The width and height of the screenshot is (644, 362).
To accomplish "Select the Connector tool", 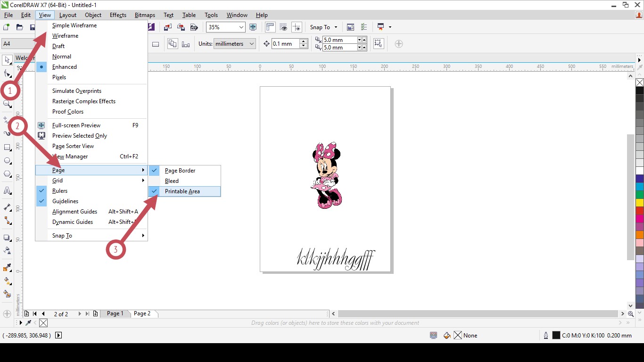I will 7,221.
